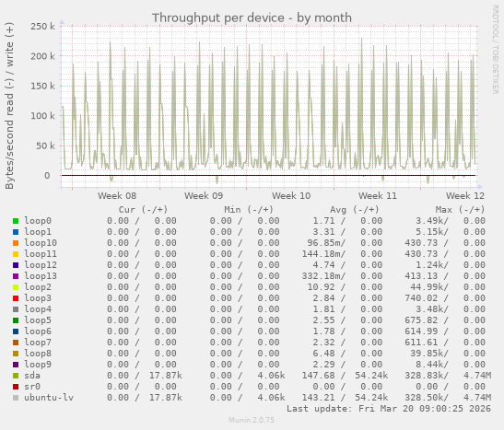
Task: Click the Max (-/+) column header
Action: click(x=460, y=210)
